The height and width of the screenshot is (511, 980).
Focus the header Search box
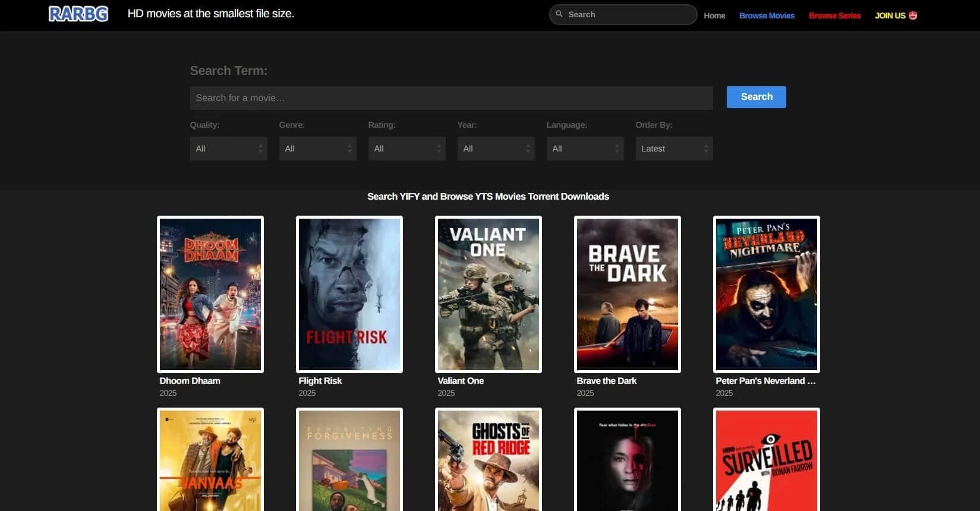(623, 14)
